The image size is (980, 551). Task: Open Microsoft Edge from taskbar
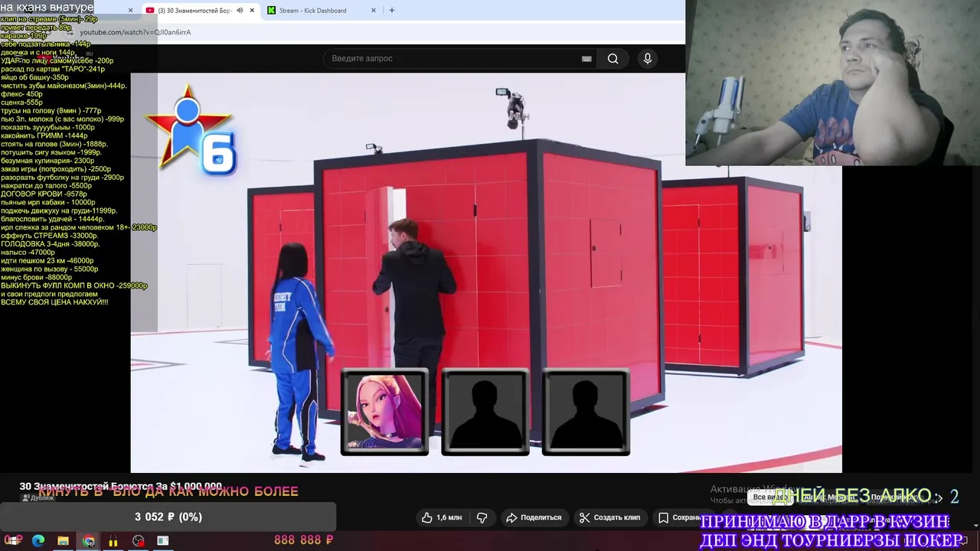pos(38,540)
